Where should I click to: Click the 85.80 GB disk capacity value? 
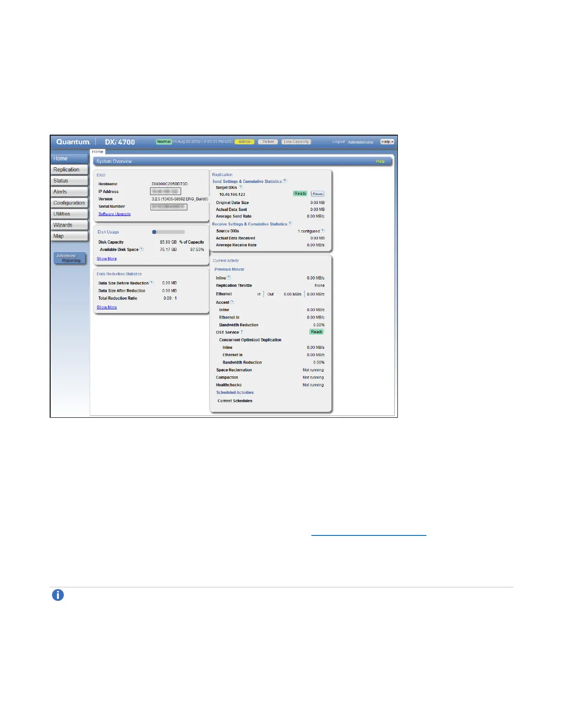point(168,242)
